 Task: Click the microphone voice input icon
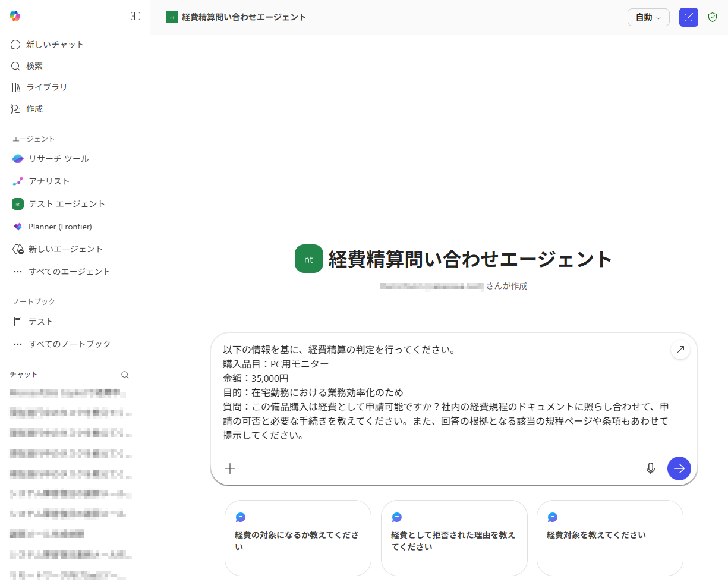pyautogui.click(x=651, y=468)
